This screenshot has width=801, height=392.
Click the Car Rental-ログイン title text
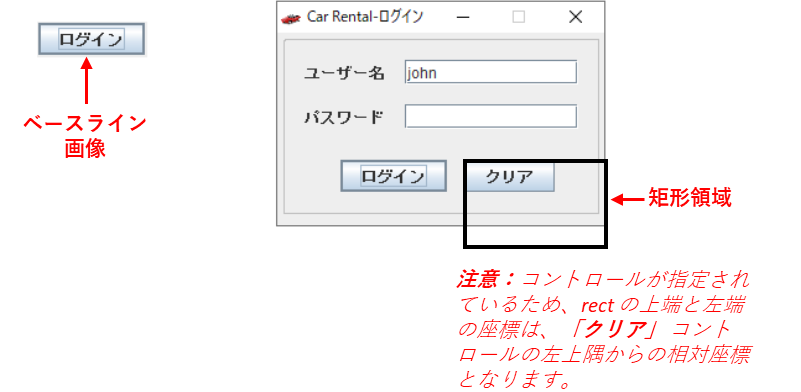(x=365, y=17)
